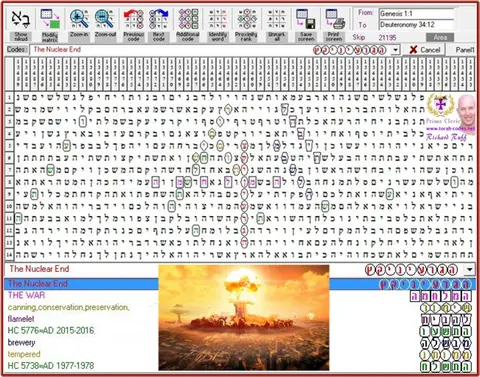Select the canning,conservation,preservation list entry
Screen dimensions: 480x377
68,307
